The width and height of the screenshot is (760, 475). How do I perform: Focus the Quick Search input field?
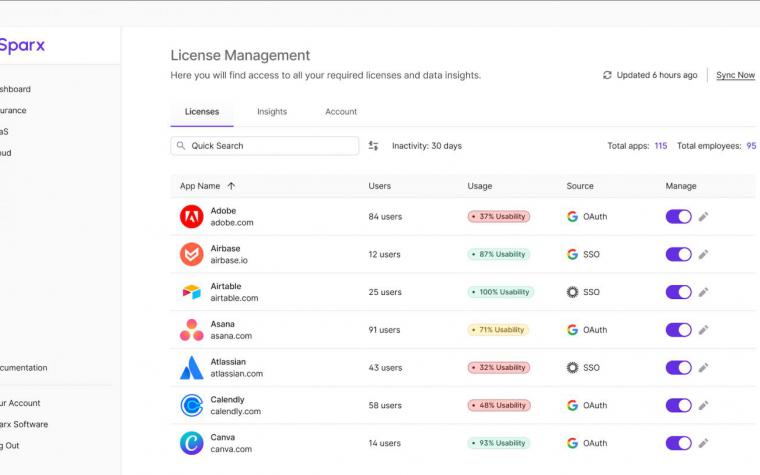click(x=265, y=146)
